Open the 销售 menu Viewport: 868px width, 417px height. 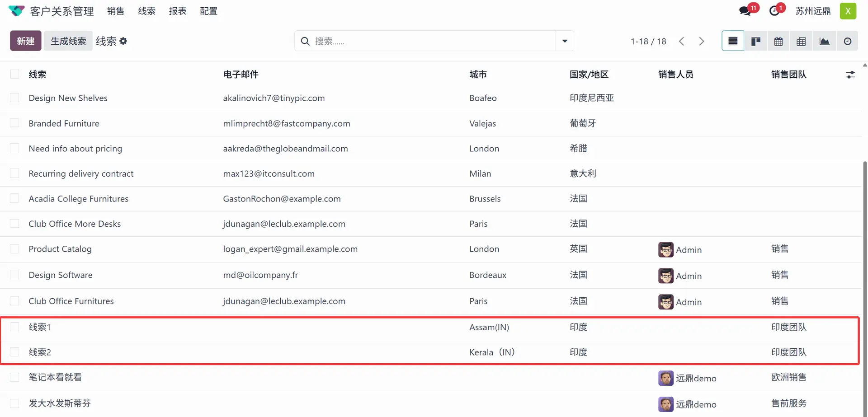coord(116,11)
